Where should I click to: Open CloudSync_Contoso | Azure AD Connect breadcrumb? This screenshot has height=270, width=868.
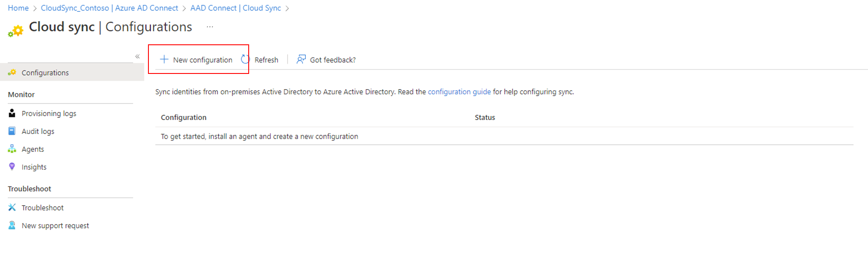109,8
